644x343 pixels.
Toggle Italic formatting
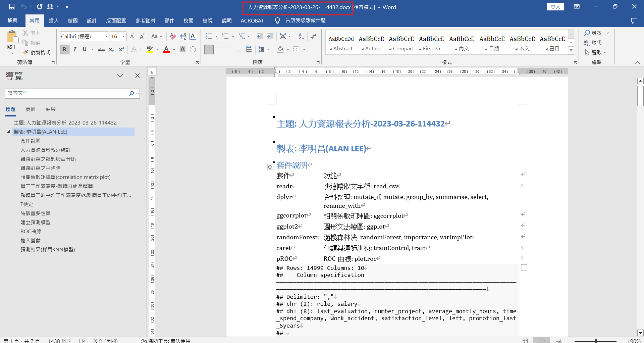(75, 50)
